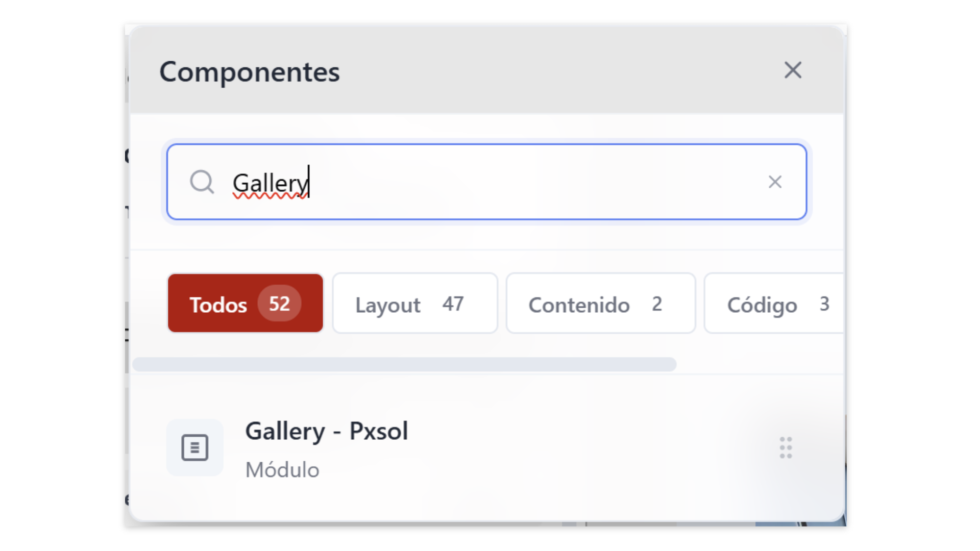The image size is (980, 551).
Task: Clear the Gallery search text
Action: coord(775,182)
